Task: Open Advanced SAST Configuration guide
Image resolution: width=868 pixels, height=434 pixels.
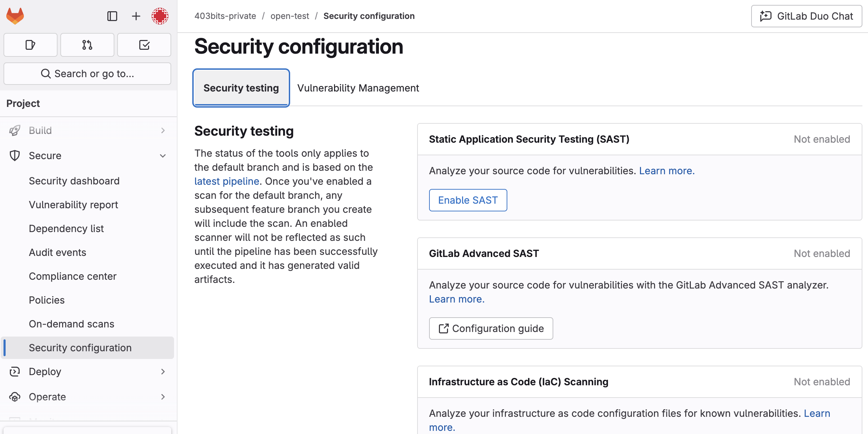Action: tap(491, 328)
